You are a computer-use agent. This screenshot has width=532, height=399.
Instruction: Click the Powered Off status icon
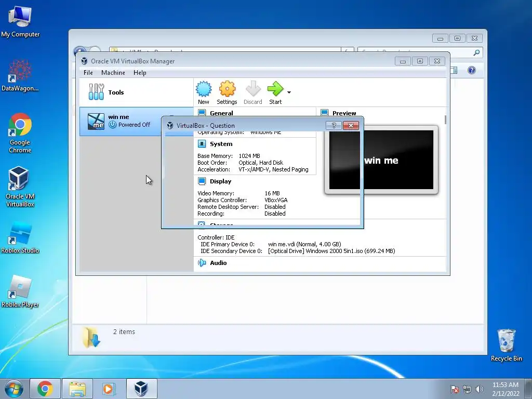[112, 125]
